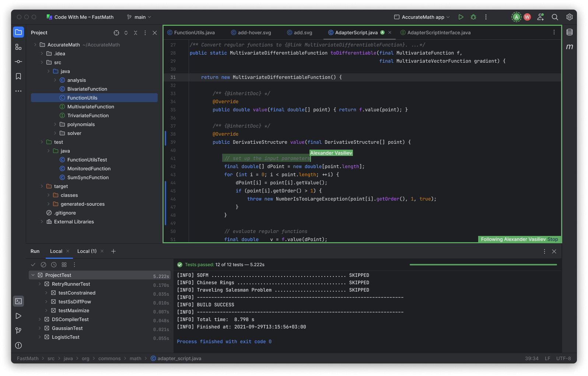Expand all in Project panel

pyautogui.click(x=126, y=33)
